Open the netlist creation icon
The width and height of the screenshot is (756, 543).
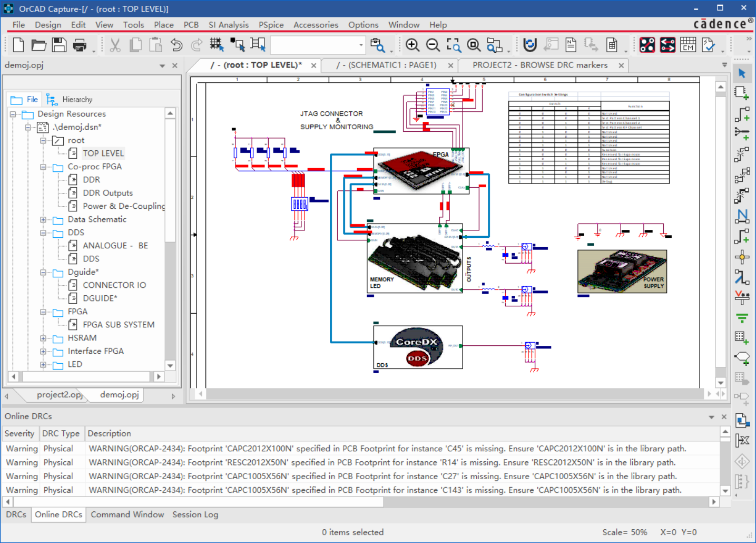(x=571, y=45)
